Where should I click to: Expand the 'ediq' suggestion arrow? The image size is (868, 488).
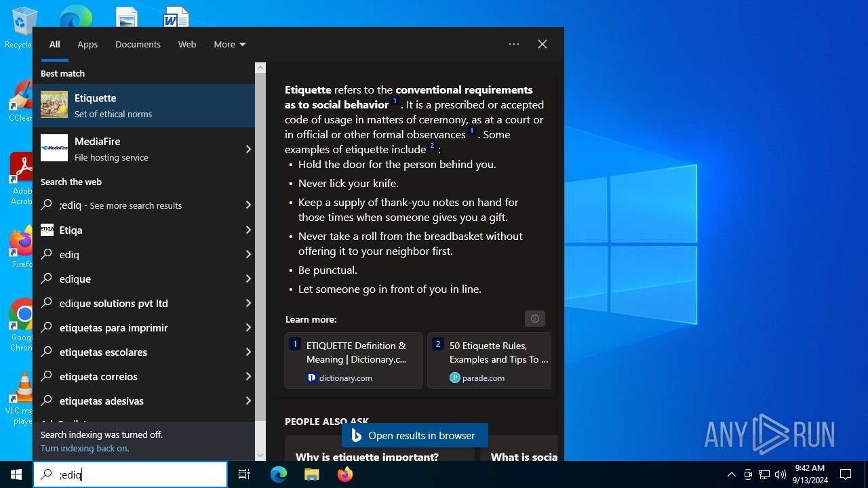coord(248,254)
